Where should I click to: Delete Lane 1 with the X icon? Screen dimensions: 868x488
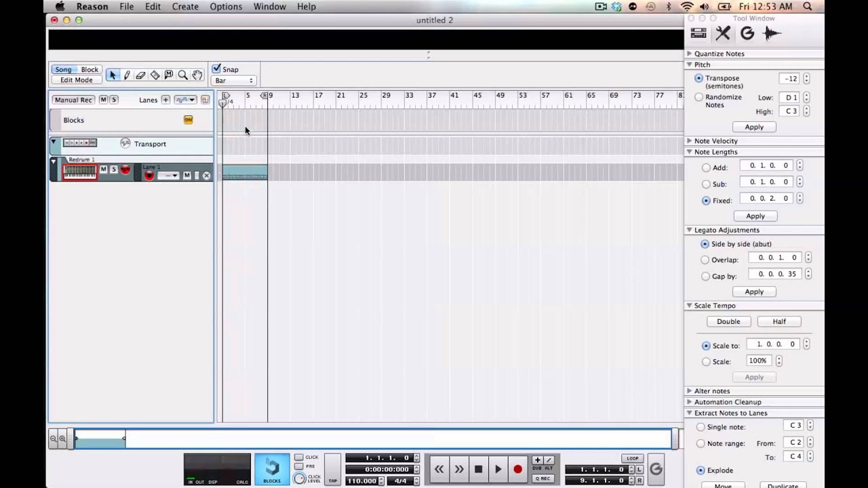206,176
